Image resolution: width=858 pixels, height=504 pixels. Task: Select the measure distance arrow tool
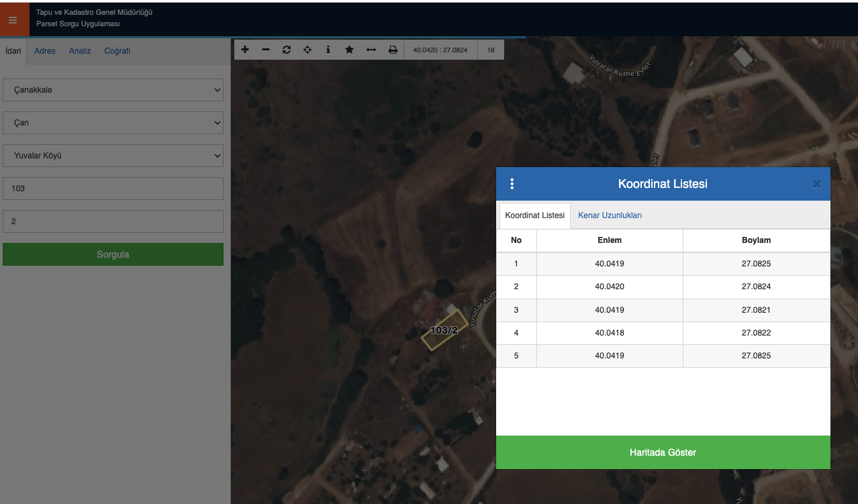click(371, 50)
